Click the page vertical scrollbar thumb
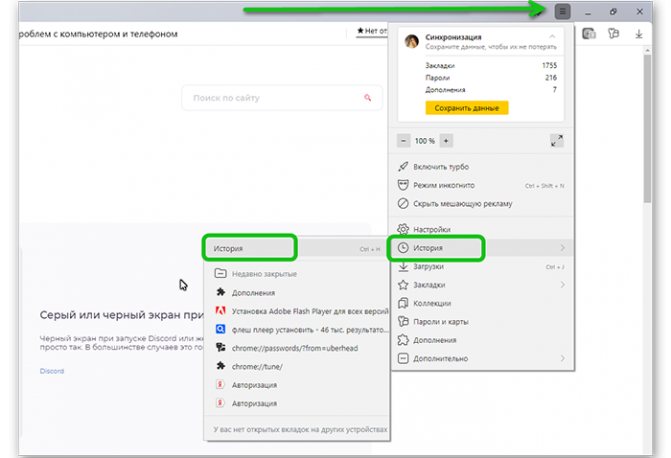Screen dimensions: 671x458 coord(647,128)
